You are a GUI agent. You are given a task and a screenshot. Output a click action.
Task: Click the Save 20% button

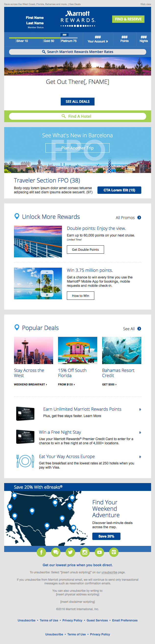coord(106,536)
